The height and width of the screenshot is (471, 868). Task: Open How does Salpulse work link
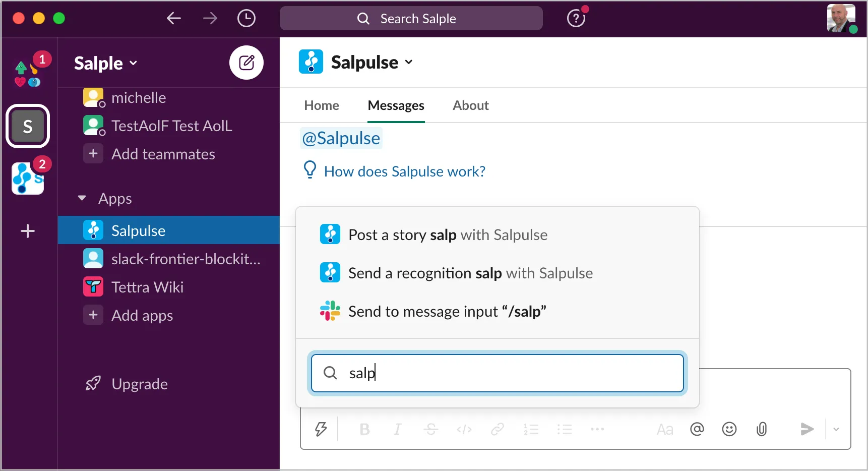coord(405,171)
